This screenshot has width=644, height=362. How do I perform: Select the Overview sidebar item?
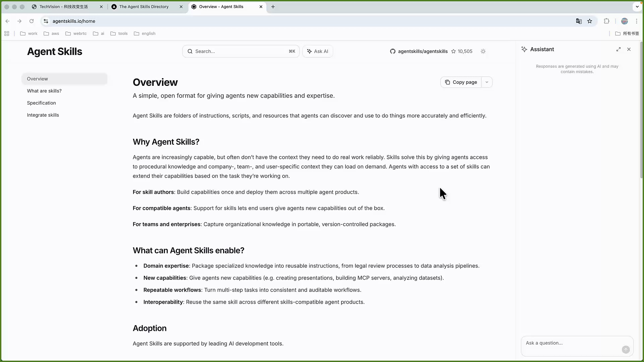[64, 79]
